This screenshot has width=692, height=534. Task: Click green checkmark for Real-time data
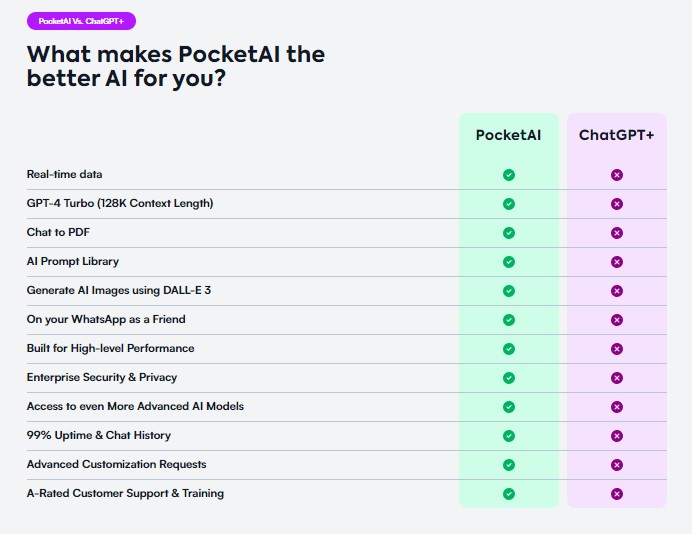[x=509, y=175]
